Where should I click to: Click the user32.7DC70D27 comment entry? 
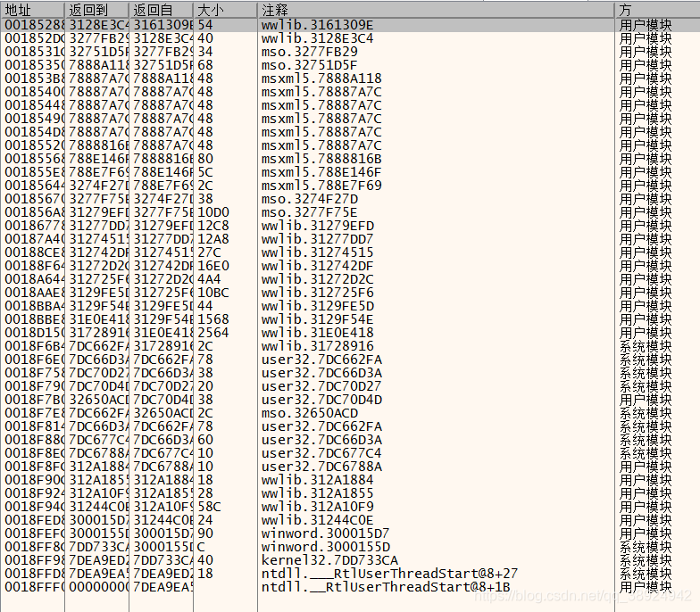click(x=321, y=386)
